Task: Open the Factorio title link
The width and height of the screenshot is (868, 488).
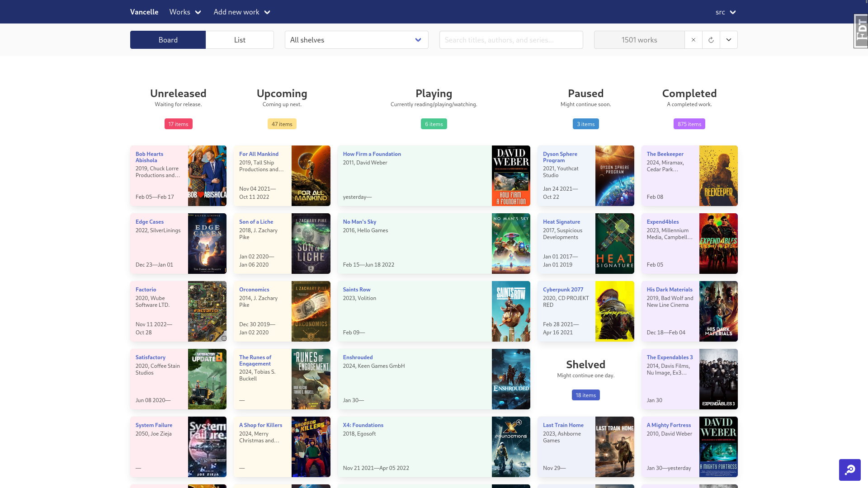Action: point(146,290)
